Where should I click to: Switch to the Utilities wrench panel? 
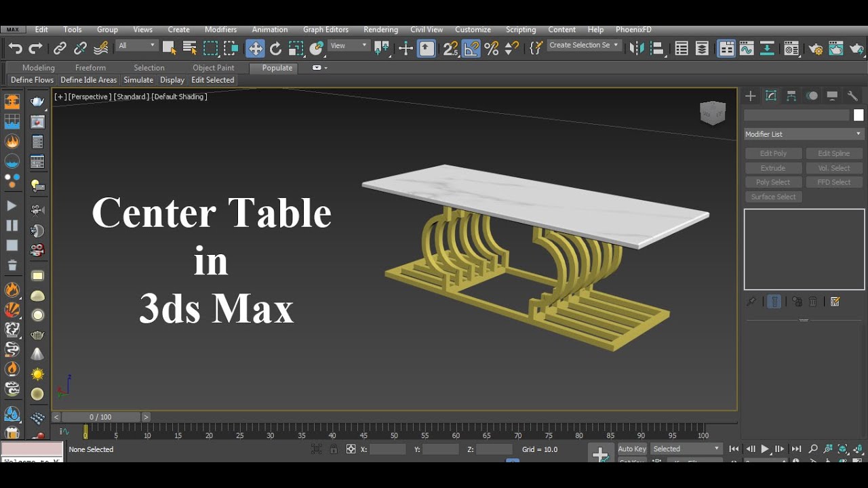[853, 96]
